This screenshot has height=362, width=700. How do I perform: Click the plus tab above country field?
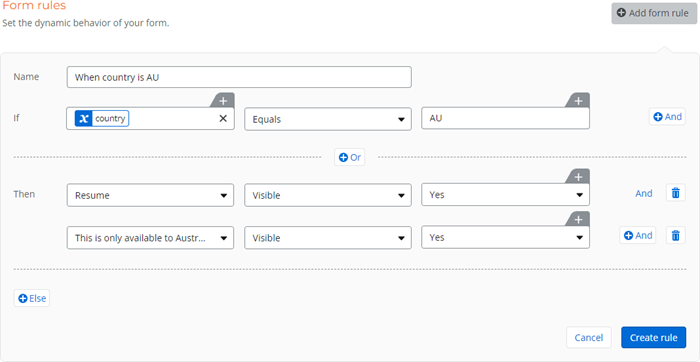223,101
